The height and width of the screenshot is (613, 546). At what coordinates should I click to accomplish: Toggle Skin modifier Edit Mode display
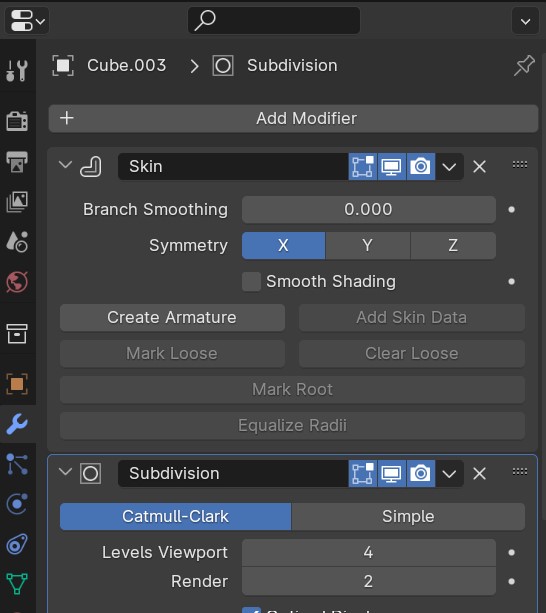(363, 167)
